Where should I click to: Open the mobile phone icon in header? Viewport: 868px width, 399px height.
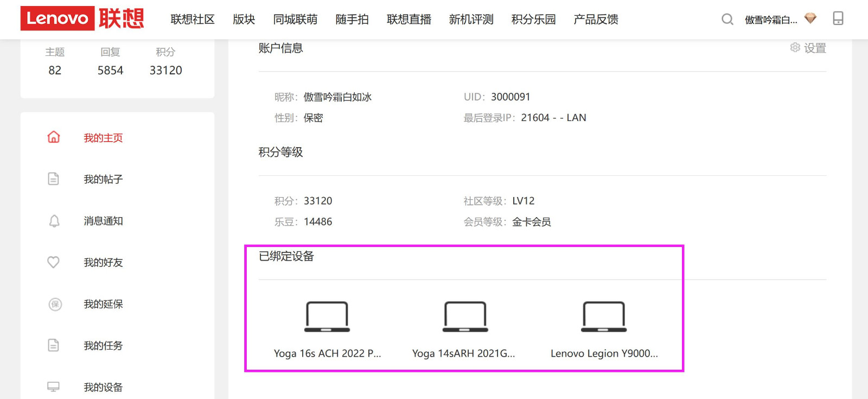[x=838, y=18]
